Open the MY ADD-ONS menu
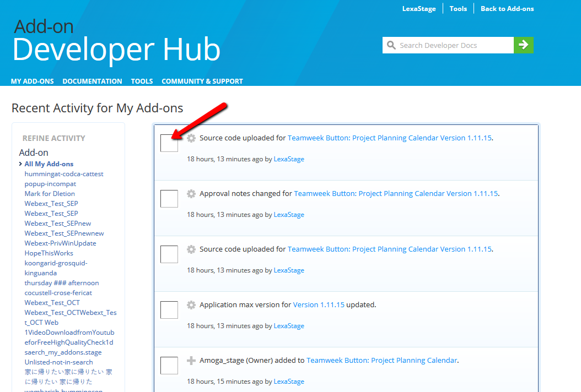The height and width of the screenshot is (392, 581). click(32, 81)
